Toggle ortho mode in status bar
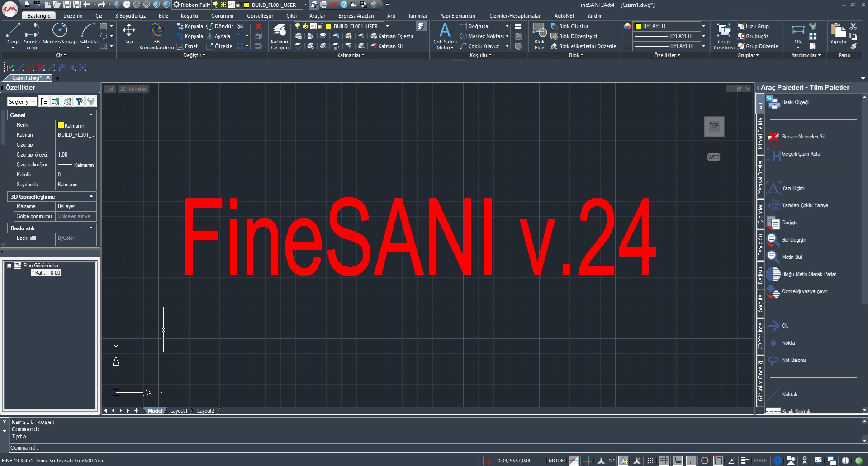Viewport: 868px width, 466px height. coord(691,461)
